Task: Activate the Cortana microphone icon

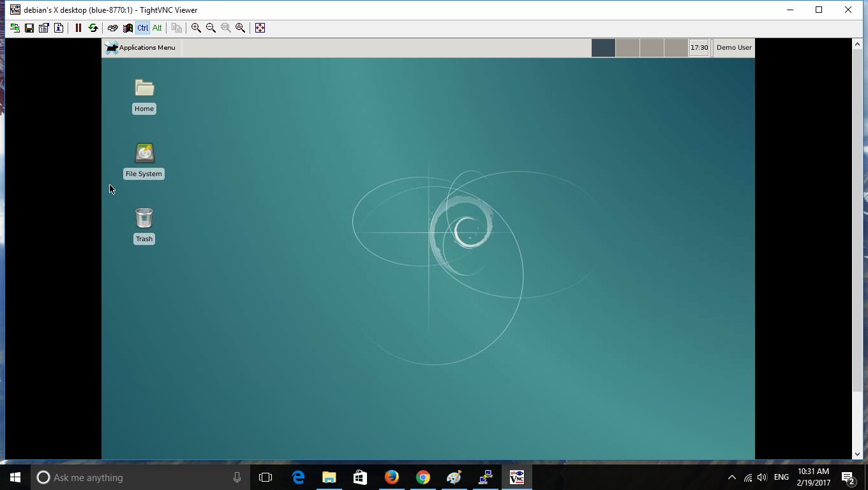Action: (x=237, y=477)
